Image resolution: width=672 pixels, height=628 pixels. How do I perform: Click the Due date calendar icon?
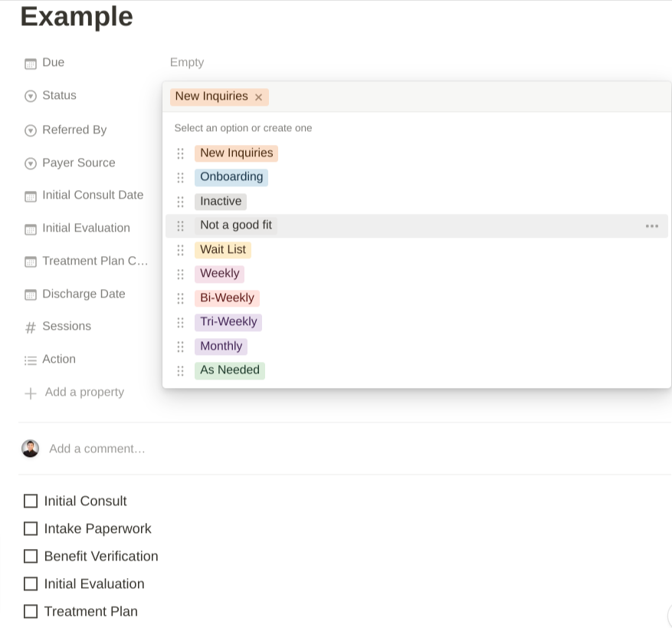(31, 64)
